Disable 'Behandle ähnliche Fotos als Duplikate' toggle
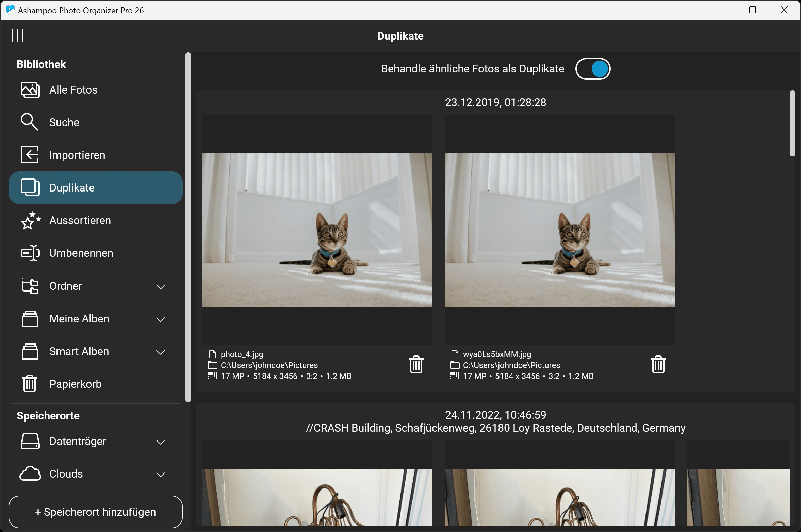The height and width of the screenshot is (532, 801). point(593,68)
